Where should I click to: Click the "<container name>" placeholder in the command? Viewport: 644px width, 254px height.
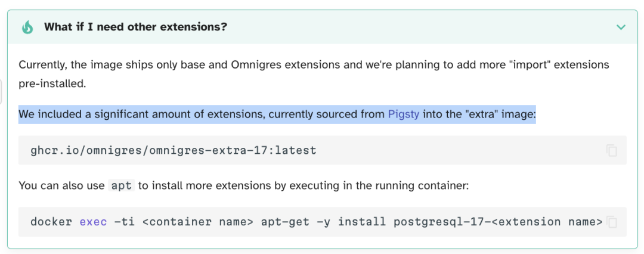tap(191, 222)
